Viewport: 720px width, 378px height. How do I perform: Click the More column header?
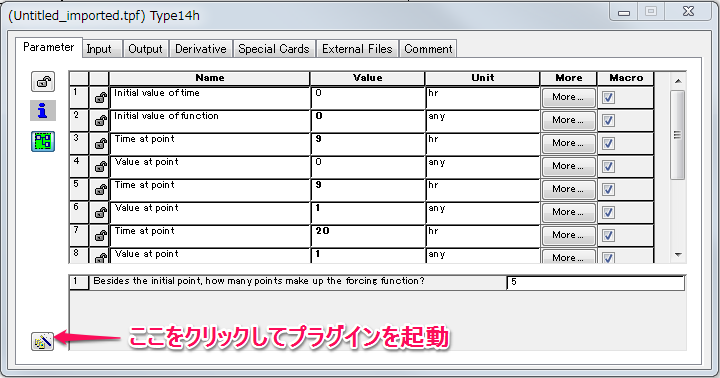tap(568, 78)
